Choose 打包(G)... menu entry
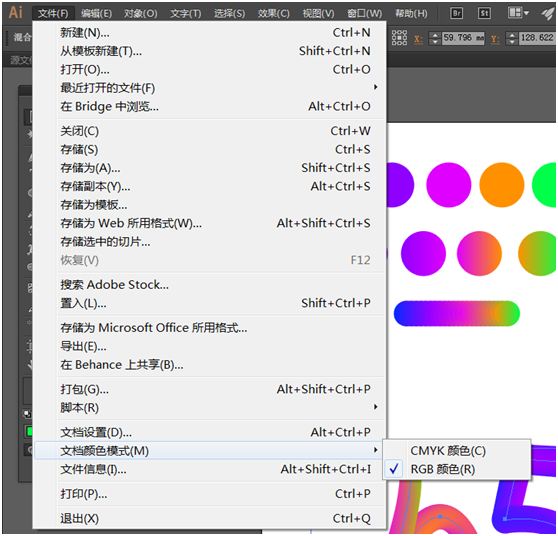 (210, 389)
